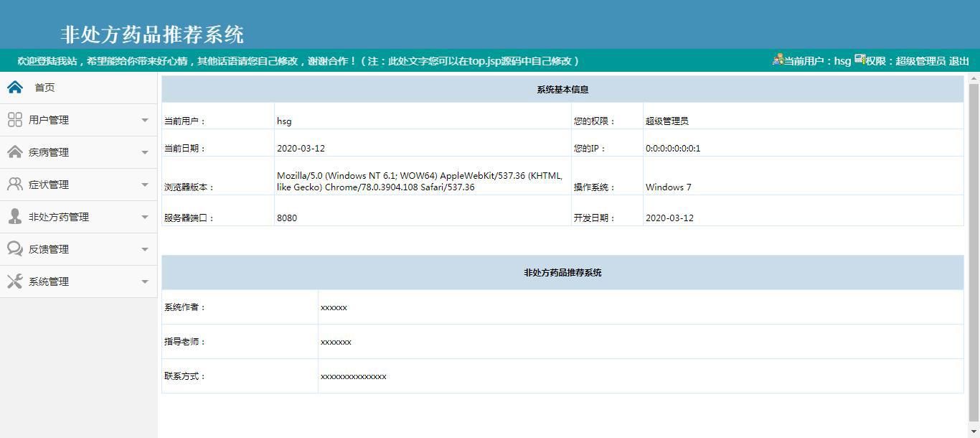Click the permission icon before 权限
This screenshot has width=980, height=438.
coord(859,60)
